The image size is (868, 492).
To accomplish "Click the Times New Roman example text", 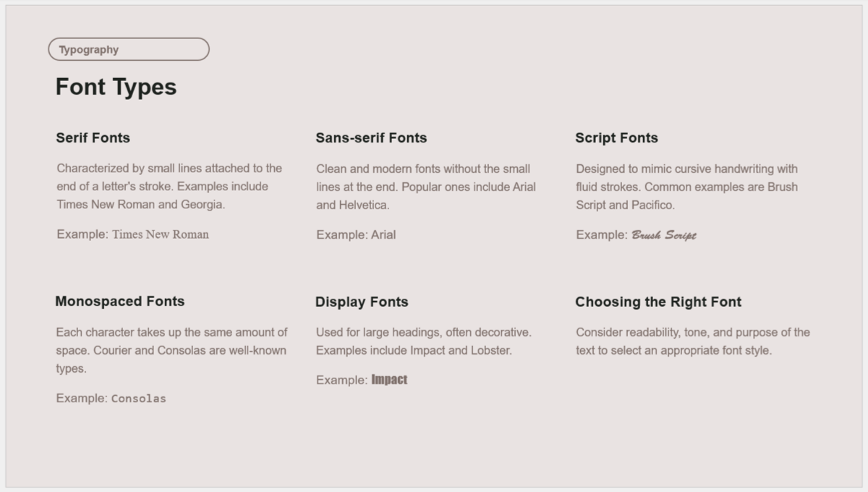I will pyautogui.click(x=161, y=234).
